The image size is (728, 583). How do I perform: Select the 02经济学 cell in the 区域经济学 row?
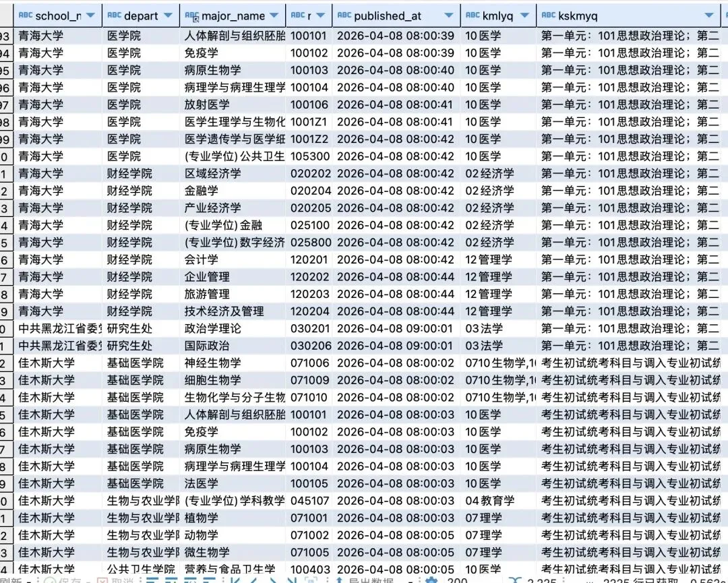click(498, 174)
